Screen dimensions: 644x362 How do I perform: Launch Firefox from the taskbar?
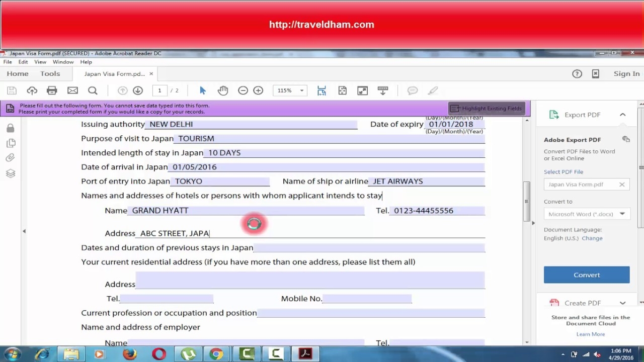129,354
